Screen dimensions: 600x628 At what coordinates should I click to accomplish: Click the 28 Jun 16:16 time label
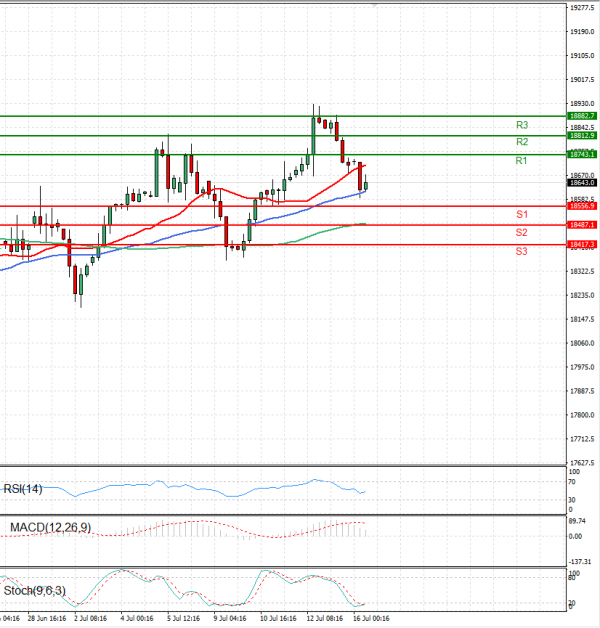coord(47,618)
